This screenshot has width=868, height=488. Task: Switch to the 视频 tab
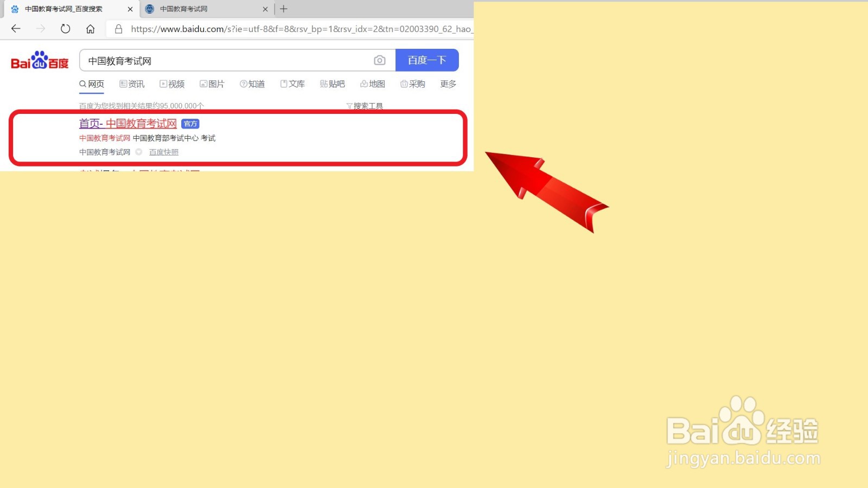(172, 84)
